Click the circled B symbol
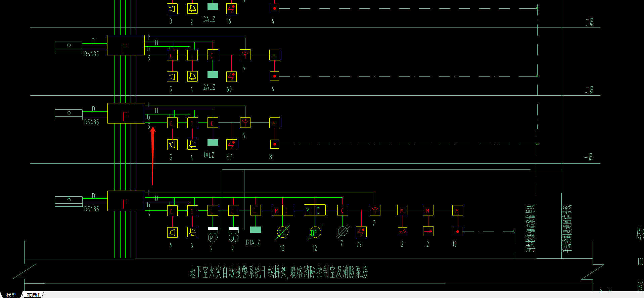Image resolution: width=644 pixels, height=298 pixels. [233, 238]
